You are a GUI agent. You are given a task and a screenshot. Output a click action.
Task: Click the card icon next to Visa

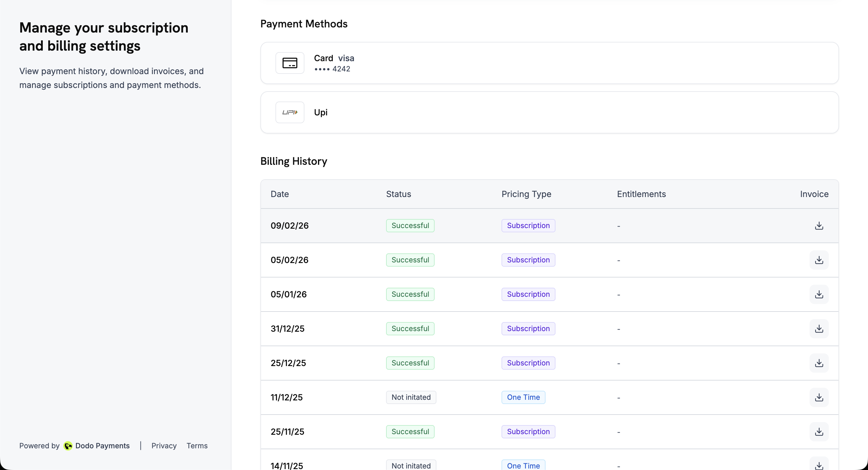point(290,63)
